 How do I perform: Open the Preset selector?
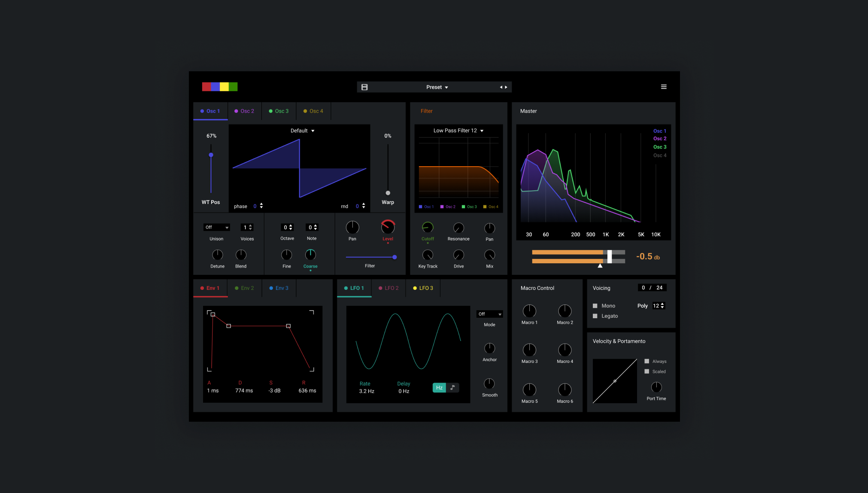point(437,87)
